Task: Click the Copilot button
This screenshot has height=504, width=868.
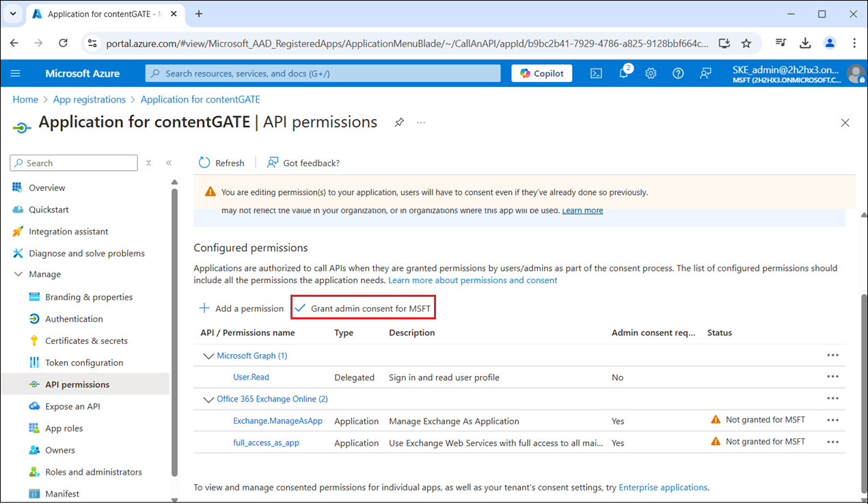Action: pos(542,73)
